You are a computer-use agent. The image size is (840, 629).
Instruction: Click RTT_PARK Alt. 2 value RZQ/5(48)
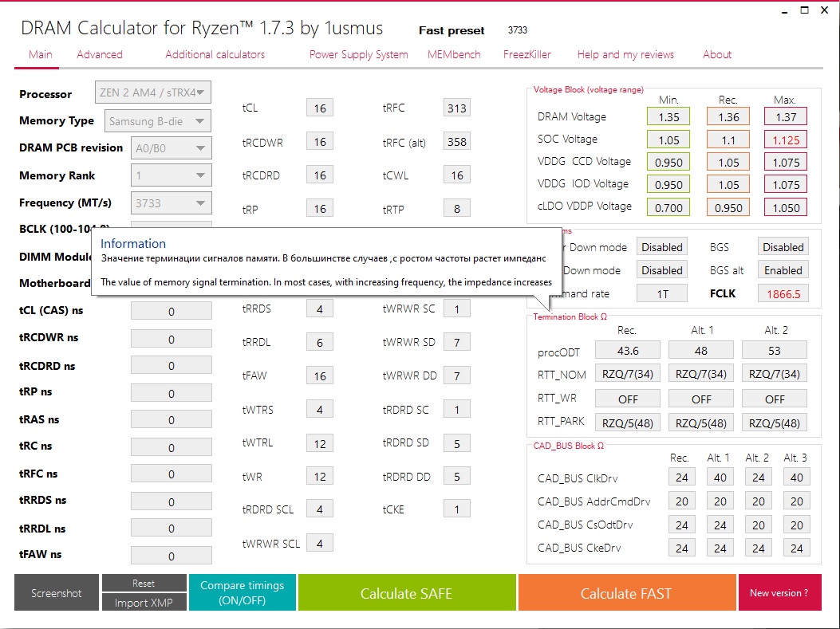point(775,423)
